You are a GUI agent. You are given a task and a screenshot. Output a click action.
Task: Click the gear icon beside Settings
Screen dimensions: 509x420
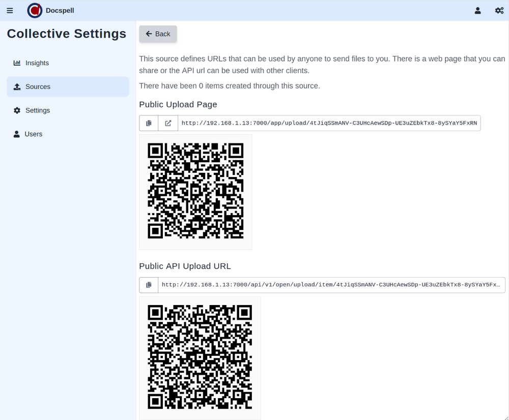[17, 110]
